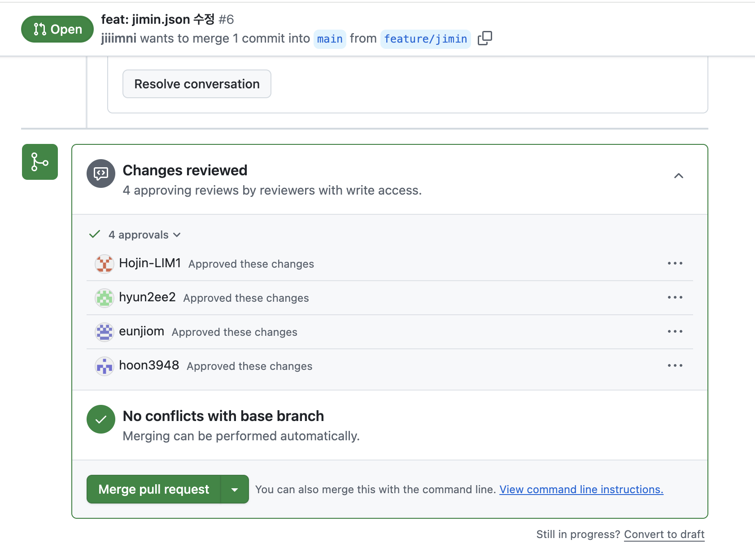Click hyun2ee2's green avatar
755x560 pixels.
coord(104,298)
